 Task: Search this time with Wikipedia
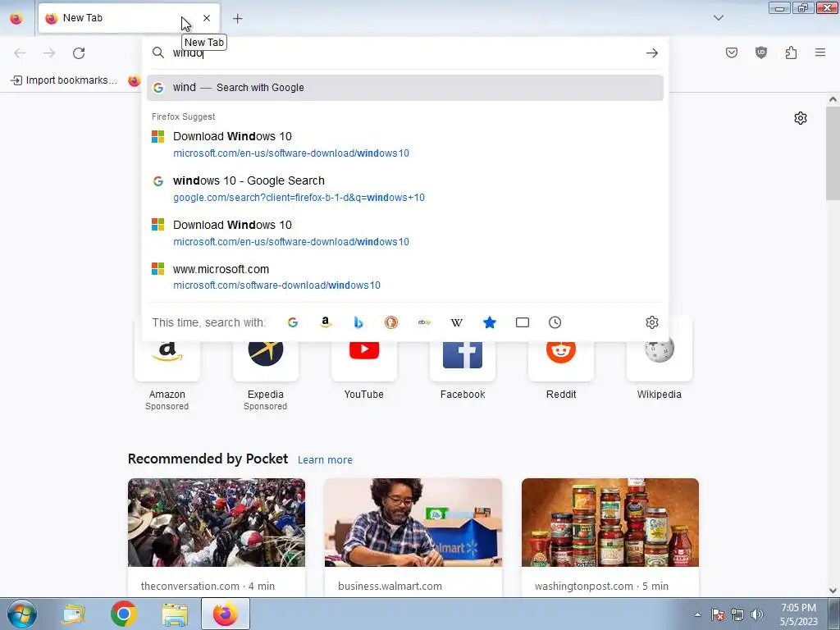click(x=456, y=322)
